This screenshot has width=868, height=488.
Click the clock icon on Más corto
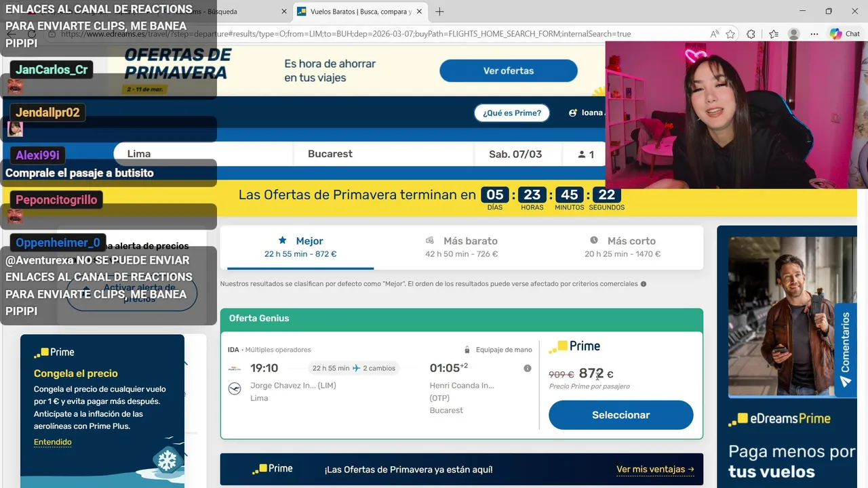594,240
